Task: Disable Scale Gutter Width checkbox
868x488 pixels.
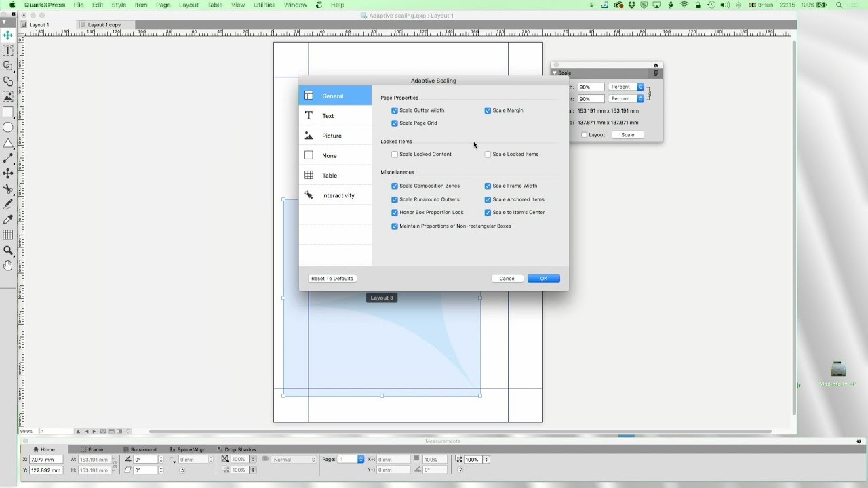Action: point(395,110)
